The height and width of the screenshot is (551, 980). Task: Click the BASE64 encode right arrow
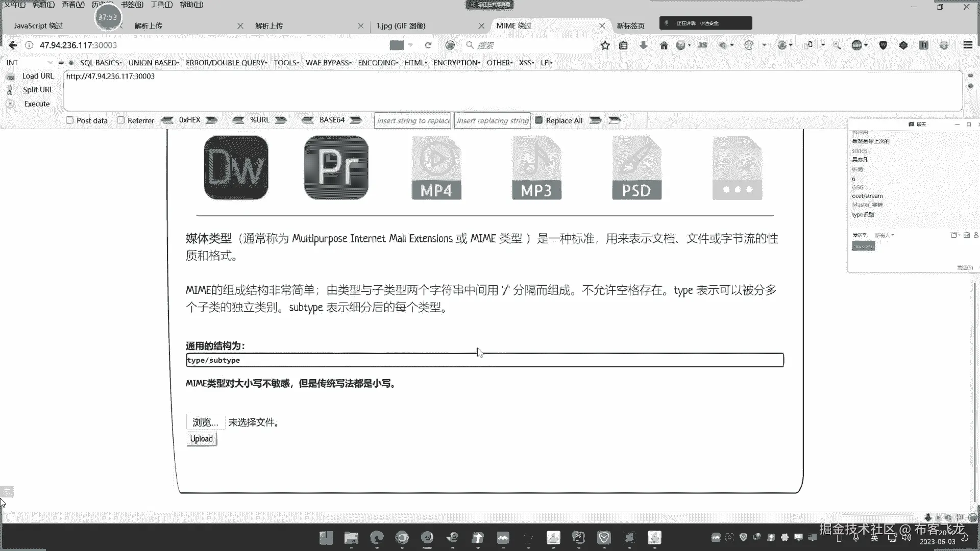tap(356, 120)
